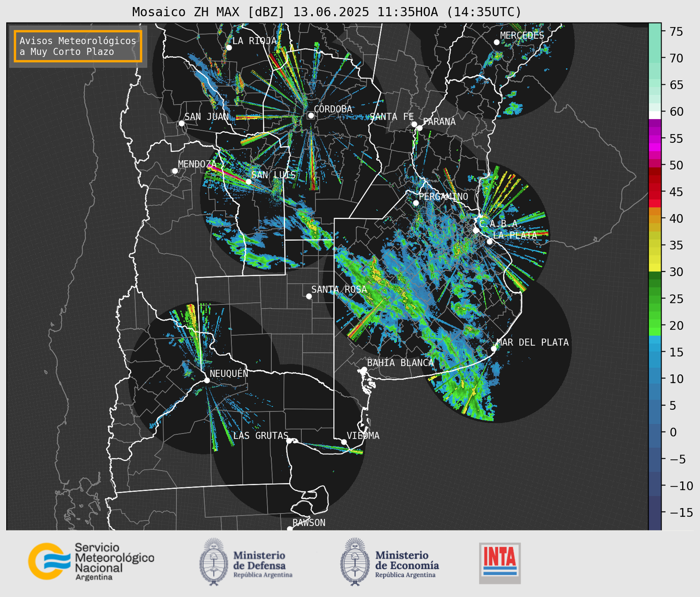Click the bright green 20 dBZ band on the color scale
700x597 pixels.
coord(655,324)
